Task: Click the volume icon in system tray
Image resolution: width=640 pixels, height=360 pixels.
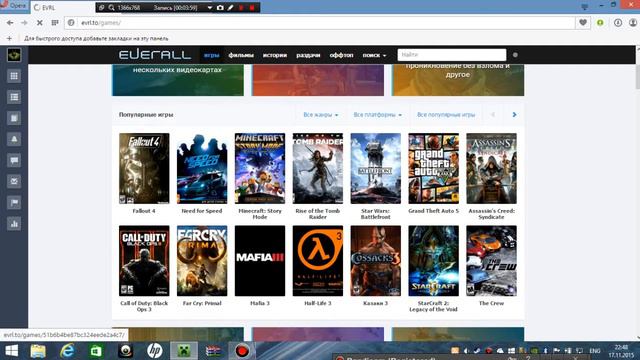Action: click(x=466, y=351)
